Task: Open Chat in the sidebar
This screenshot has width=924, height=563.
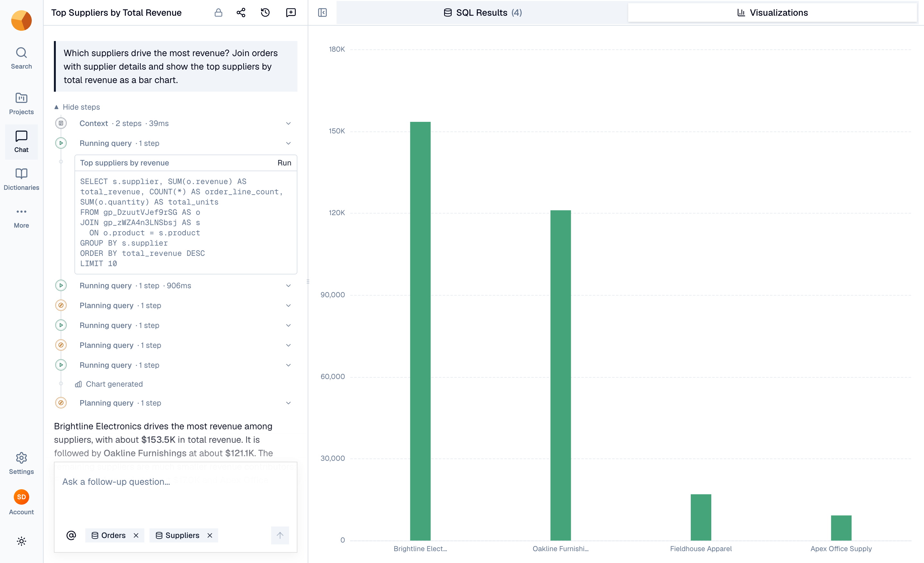Action: pyautogui.click(x=21, y=142)
